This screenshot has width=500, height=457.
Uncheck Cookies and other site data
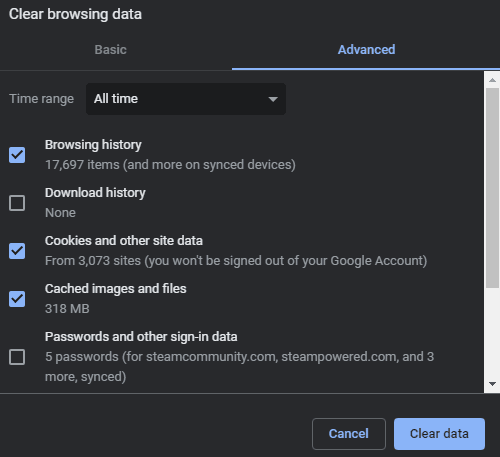click(x=17, y=251)
